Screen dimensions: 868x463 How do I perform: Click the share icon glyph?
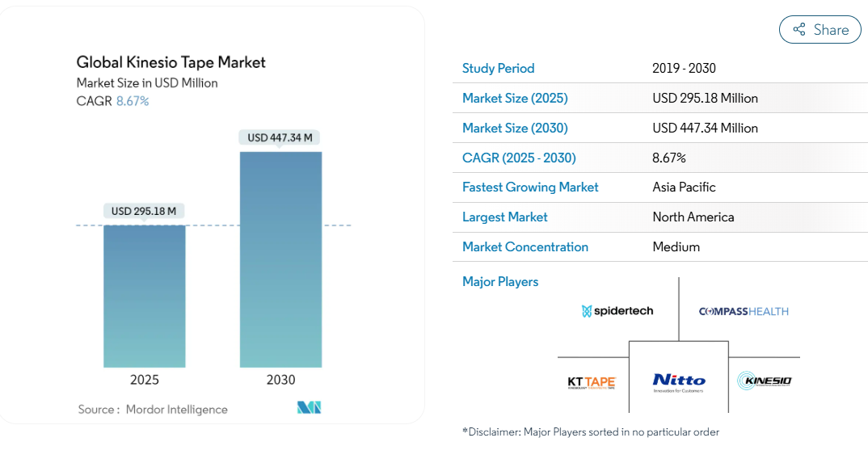[x=798, y=29]
